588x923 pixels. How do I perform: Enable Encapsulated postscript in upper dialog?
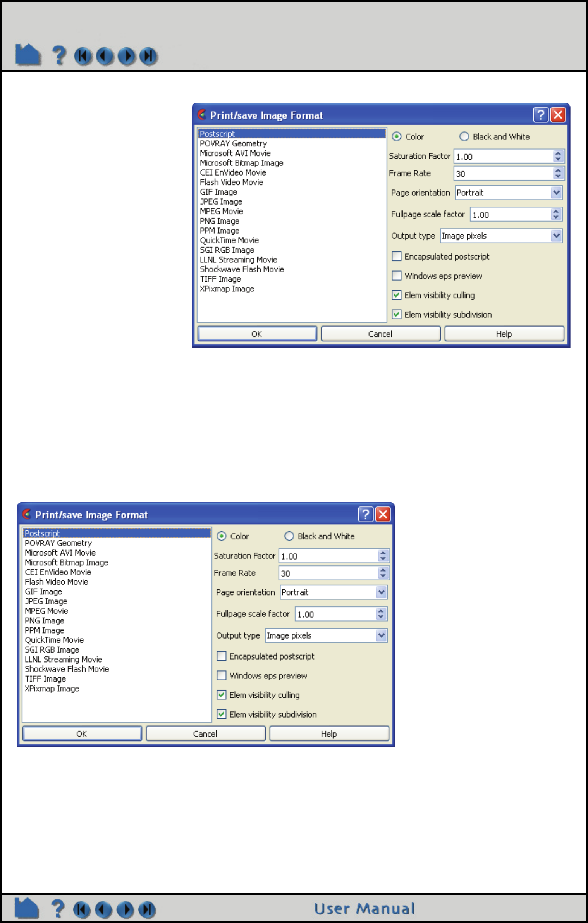tap(396, 256)
